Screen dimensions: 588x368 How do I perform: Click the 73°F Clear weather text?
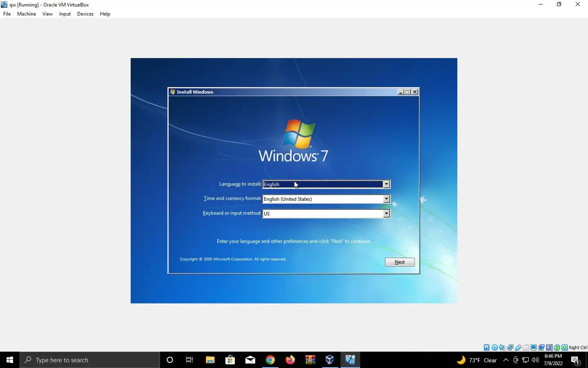483,360
